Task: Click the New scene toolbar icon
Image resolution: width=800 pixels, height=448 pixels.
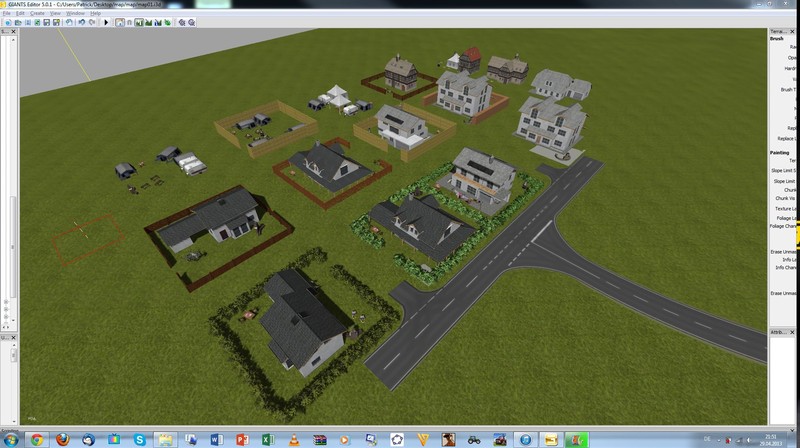Action: pos(8,22)
